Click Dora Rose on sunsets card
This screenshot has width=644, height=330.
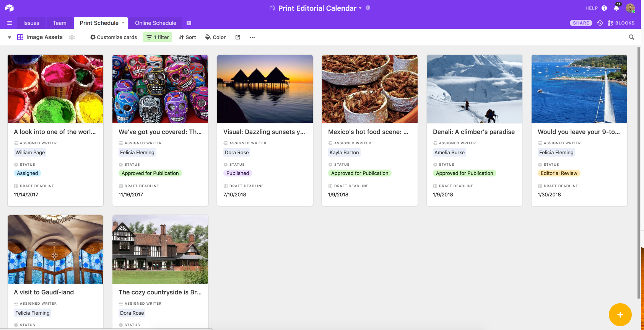tap(237, 152)
